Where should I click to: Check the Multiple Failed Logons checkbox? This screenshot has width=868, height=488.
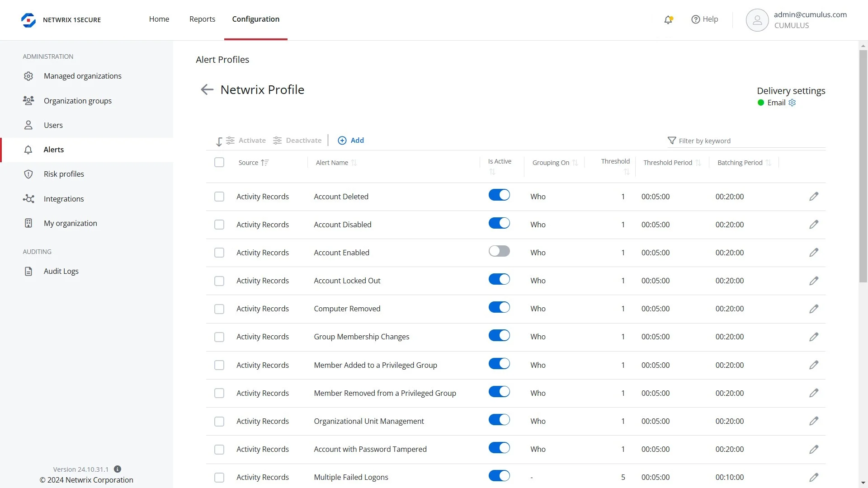point(219,477)
